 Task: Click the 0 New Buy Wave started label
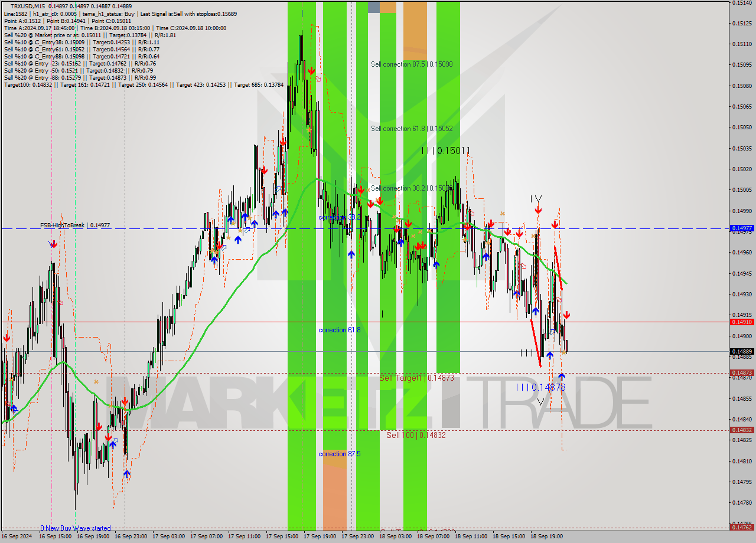click(75, 528)
